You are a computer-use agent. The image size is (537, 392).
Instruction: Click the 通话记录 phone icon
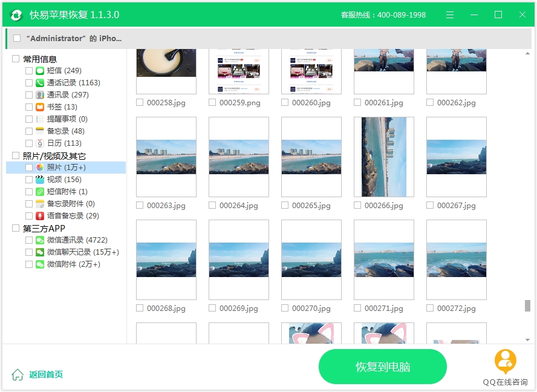point(40,83)
